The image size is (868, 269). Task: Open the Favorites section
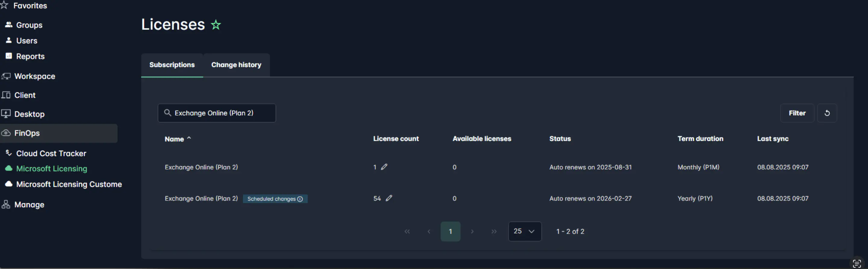pyautogui.click(x=30, y=5)
